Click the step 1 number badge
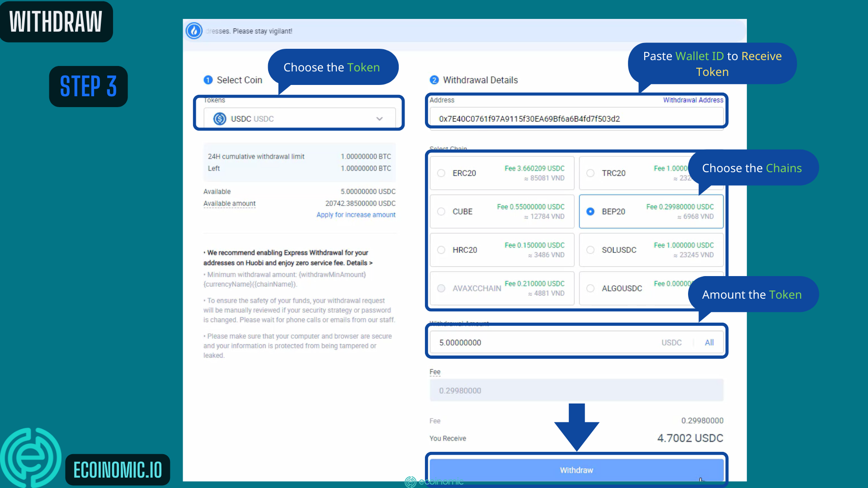Image resolution: width=868 pixels, height=488 pixels. 208,80
